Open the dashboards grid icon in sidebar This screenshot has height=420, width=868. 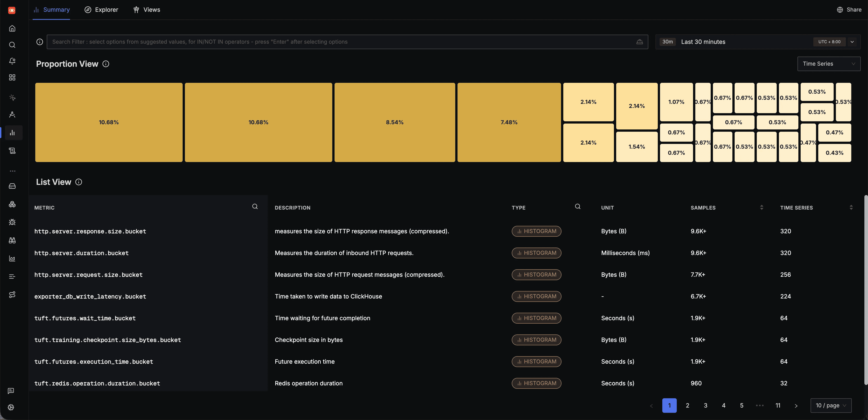pos(12,78)
